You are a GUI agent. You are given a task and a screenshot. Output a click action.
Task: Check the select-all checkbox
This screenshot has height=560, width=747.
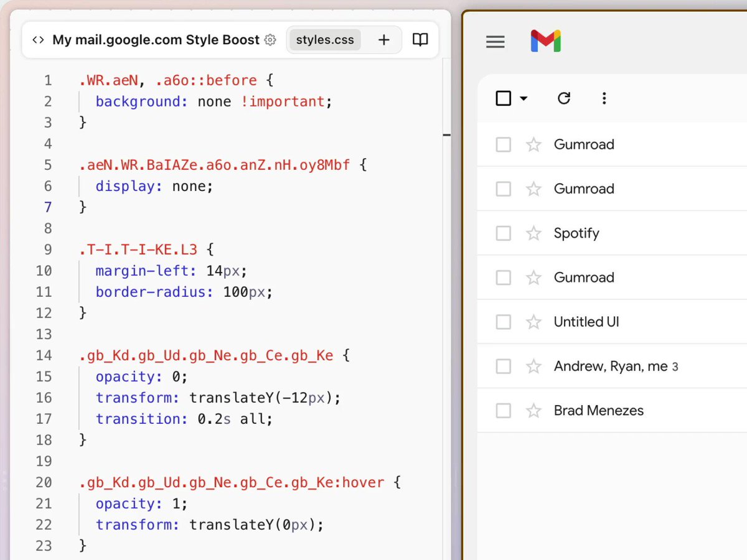coord(503,98)
